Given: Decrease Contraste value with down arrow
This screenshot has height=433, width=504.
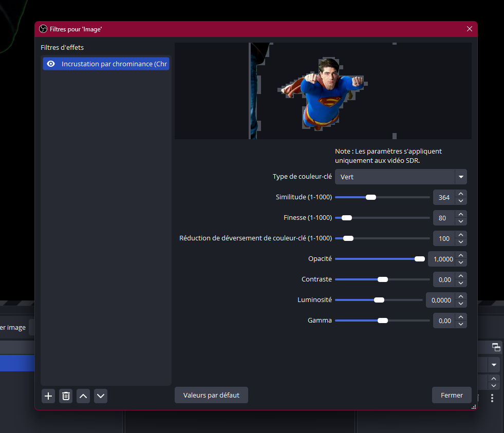Looking at the screenshot, I should point(461,283).
